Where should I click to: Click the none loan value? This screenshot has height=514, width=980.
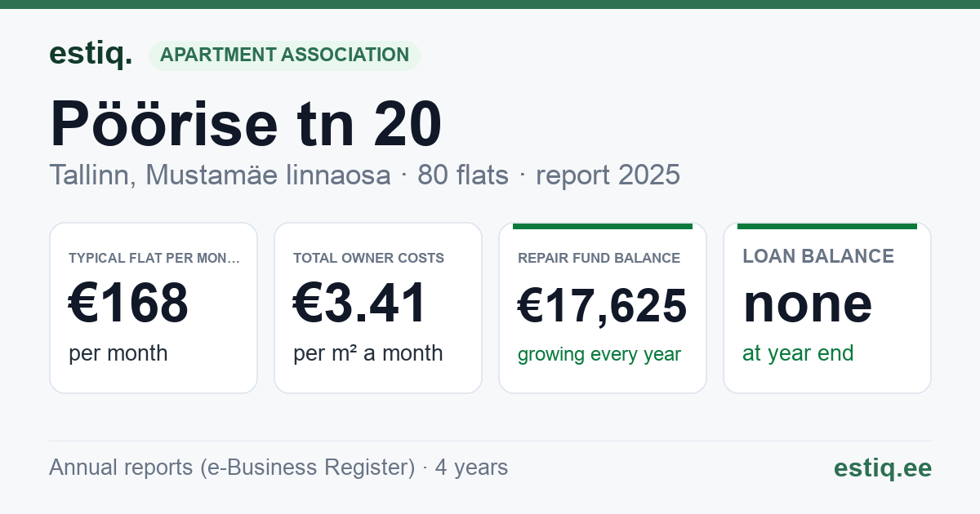807,304
